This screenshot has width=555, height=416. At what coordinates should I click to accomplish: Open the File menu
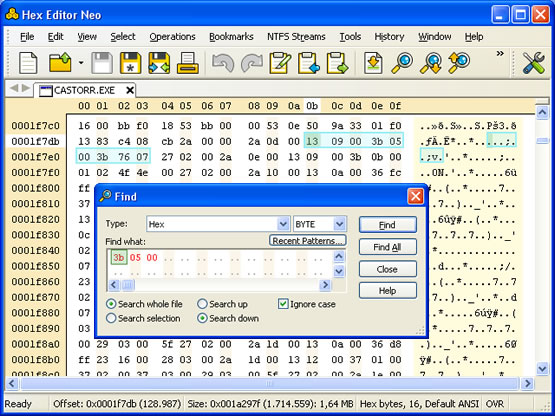coord(27,36)
